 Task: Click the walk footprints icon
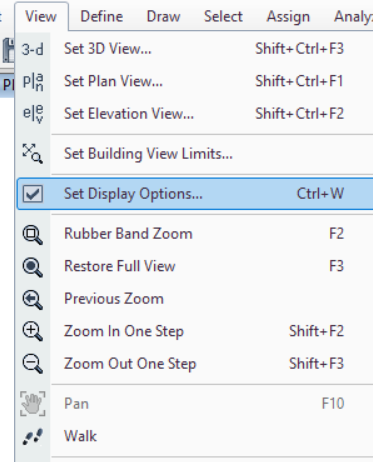32,437
